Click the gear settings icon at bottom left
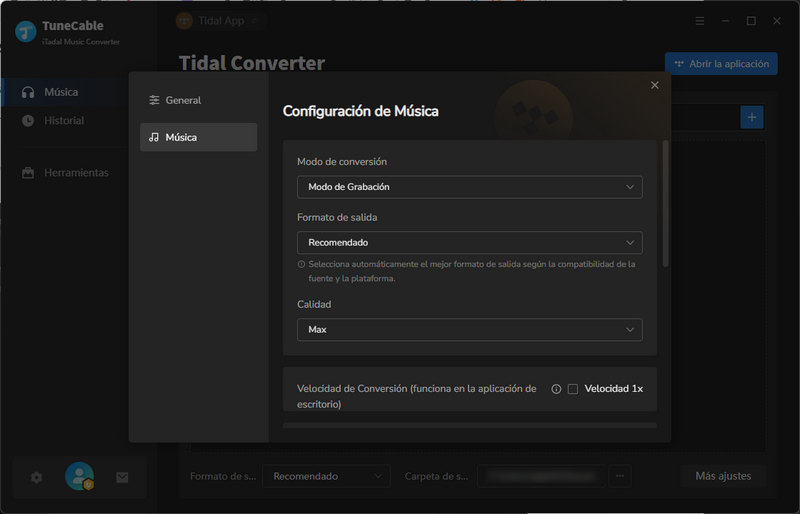800x514 pixels. click(37, 477)
